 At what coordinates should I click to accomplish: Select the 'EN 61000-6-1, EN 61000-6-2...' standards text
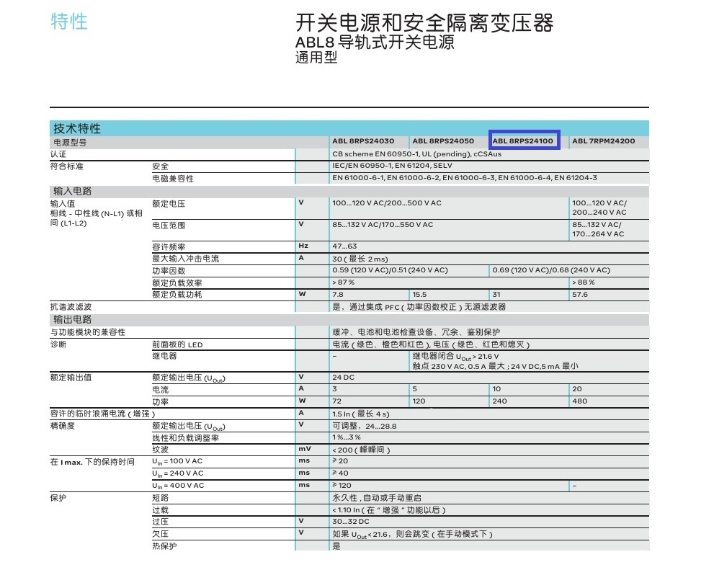point(465,178)
